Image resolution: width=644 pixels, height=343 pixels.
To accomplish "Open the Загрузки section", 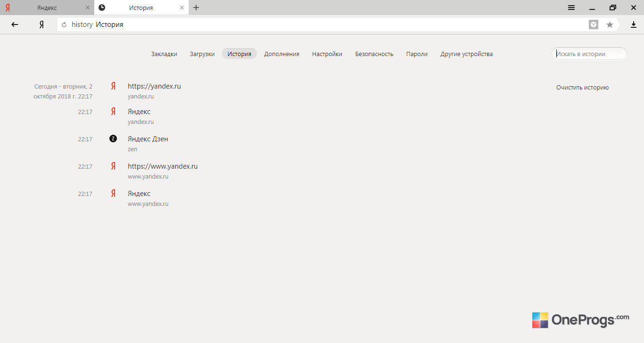I will point(202,54).
